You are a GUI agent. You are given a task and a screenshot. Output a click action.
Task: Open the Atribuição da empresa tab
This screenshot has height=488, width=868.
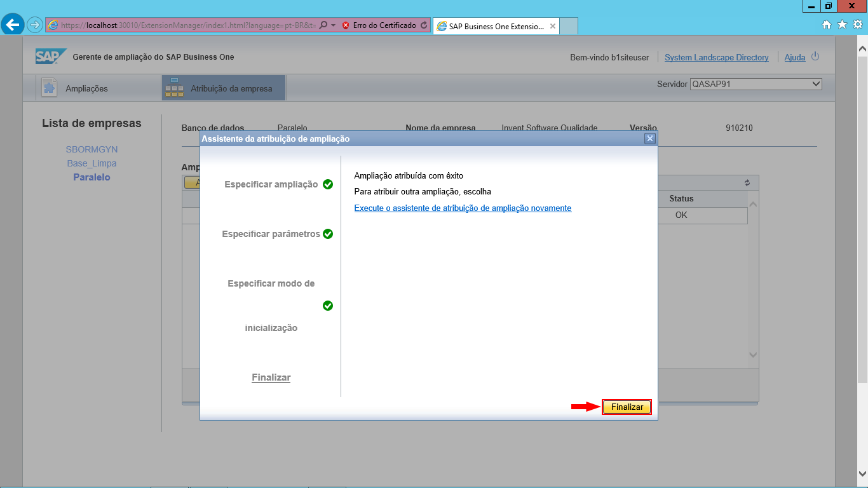coord(224,88)
